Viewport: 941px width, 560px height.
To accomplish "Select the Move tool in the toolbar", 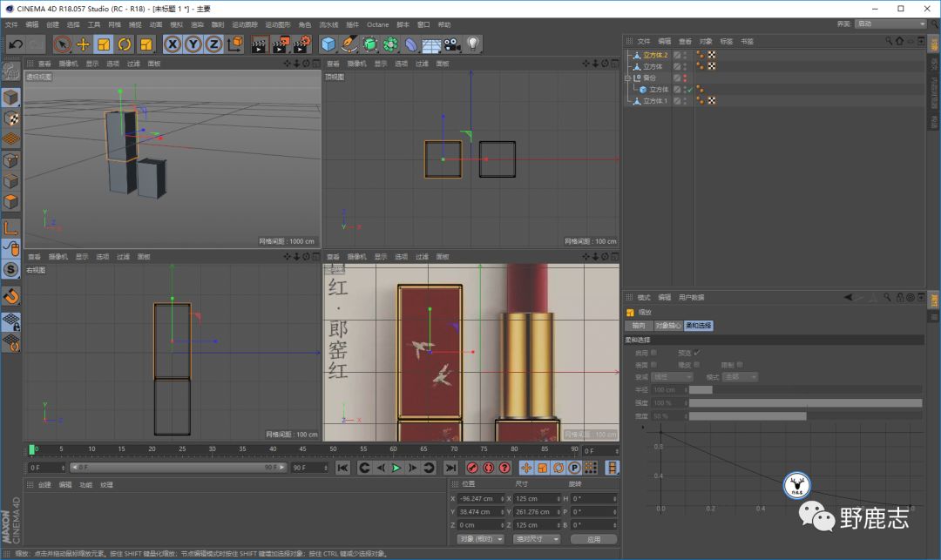I will click(x=84, y=44).
